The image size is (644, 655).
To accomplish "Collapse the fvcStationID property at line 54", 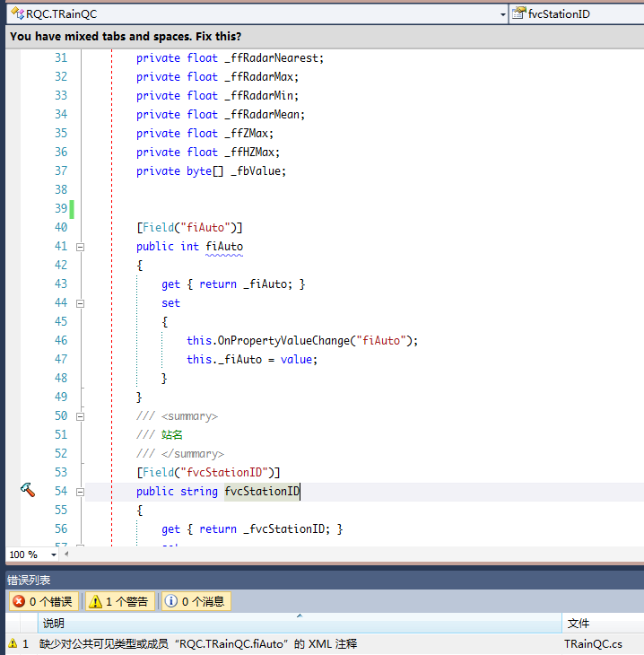I will coord(80,492).
